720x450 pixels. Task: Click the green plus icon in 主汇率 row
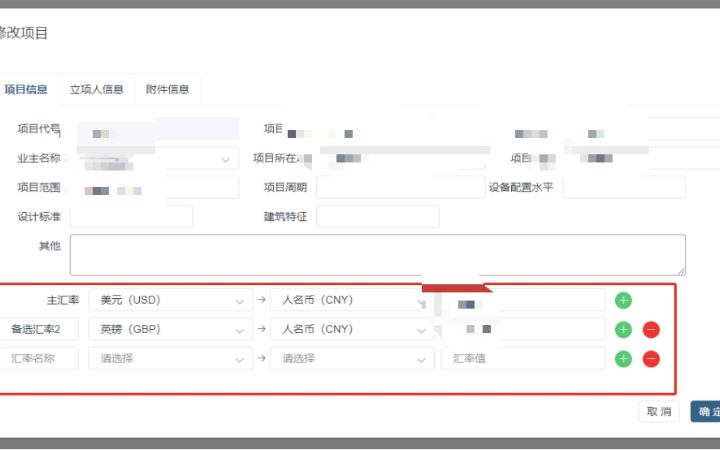click(623, 300)
